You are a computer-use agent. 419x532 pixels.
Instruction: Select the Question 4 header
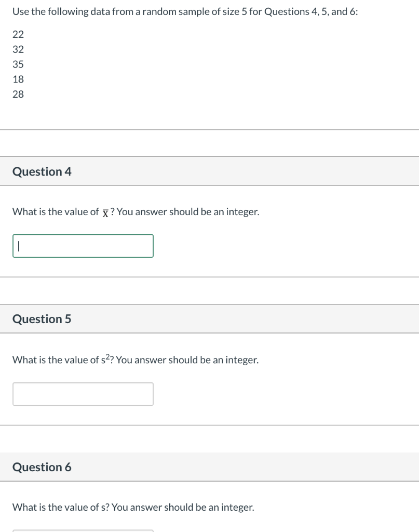[42, 171]
